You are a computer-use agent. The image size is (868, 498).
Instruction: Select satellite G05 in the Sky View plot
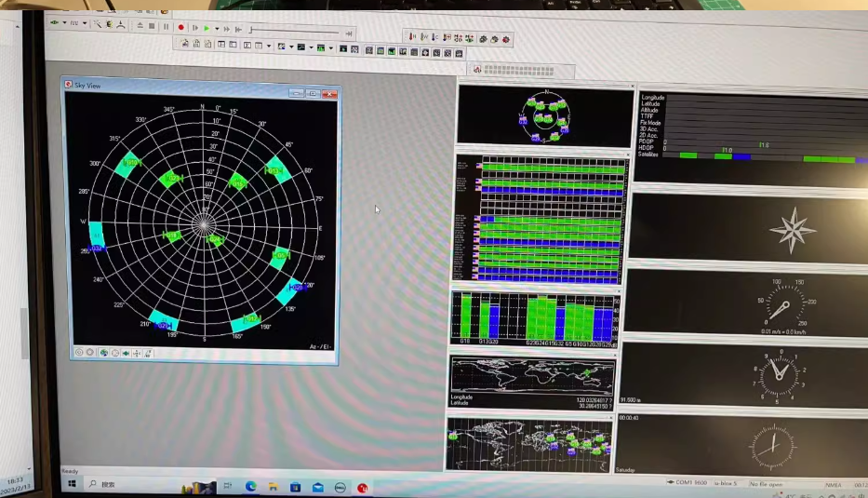[x=281, y=255]
